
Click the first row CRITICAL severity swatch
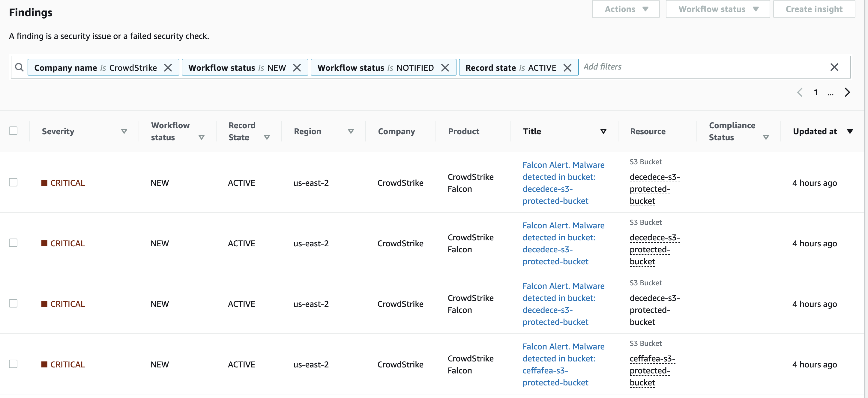click(x=44, y=183)
